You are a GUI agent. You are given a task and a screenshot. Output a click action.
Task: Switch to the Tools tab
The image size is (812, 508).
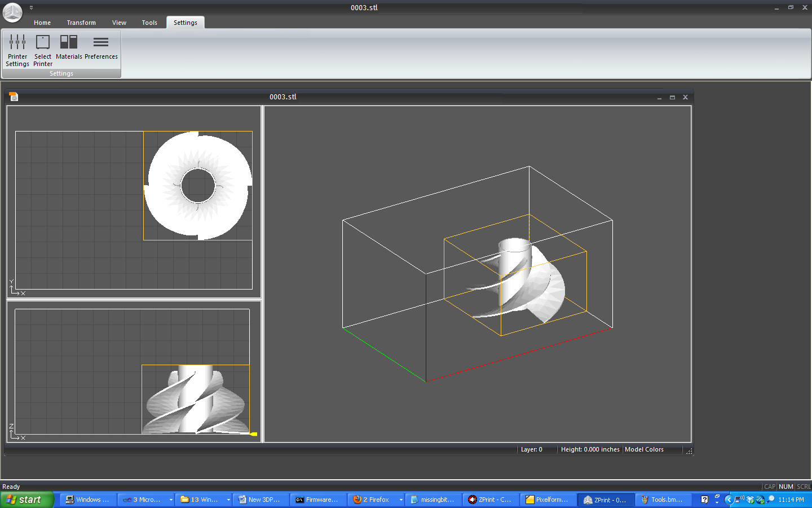click(149, 23)
